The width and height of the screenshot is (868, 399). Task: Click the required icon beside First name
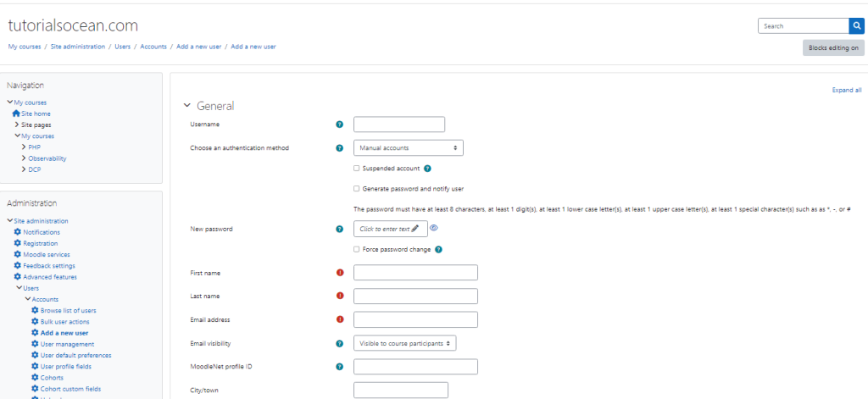pyautogui.click(x=339, y=273)
